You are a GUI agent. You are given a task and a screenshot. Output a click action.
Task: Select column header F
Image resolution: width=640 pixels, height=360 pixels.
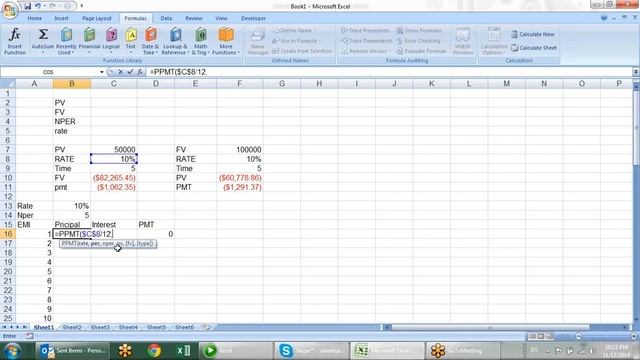click(240, 84)
